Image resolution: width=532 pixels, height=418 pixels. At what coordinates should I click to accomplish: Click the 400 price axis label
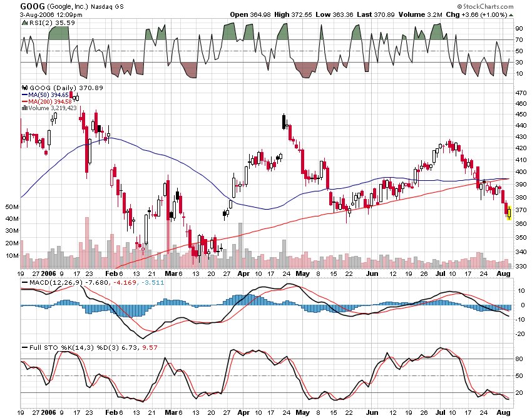(521, 171)
